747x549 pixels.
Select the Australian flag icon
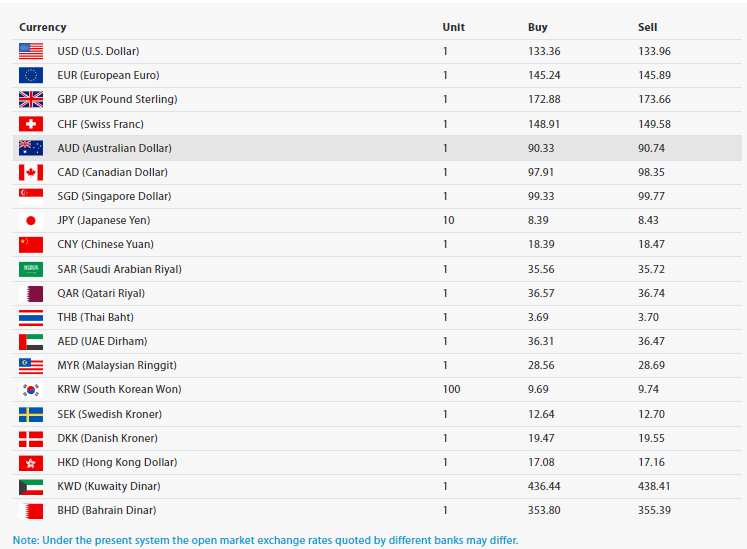pos(31,148)
